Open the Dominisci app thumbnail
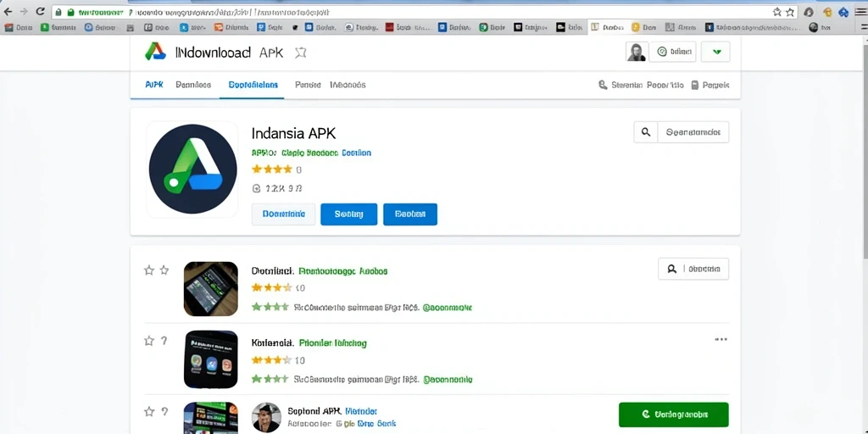 211,288
